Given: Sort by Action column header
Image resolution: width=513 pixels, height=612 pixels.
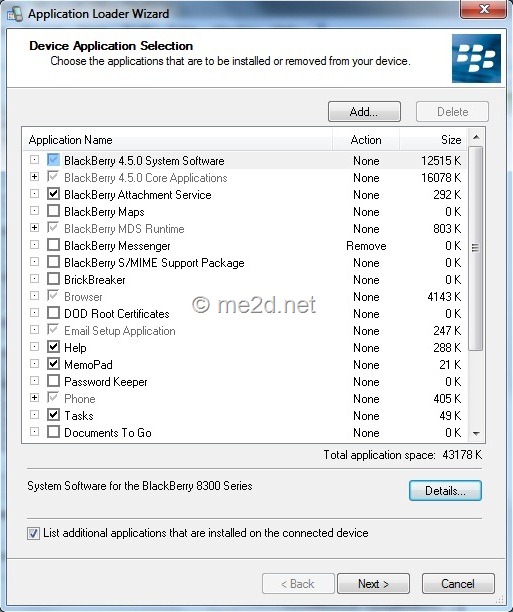Looking at the screenshot, I should (x=366, y=140).
